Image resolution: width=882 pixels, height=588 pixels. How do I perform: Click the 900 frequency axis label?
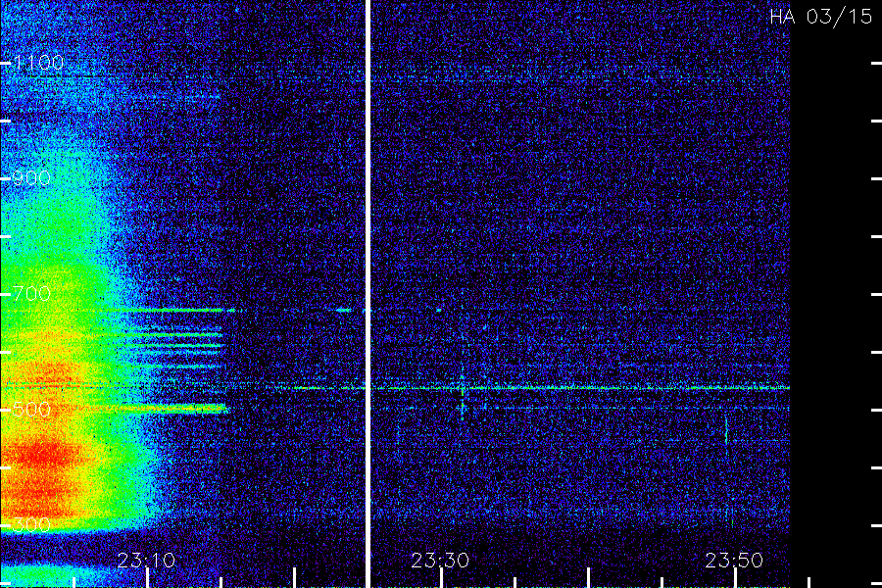[31, 178]
